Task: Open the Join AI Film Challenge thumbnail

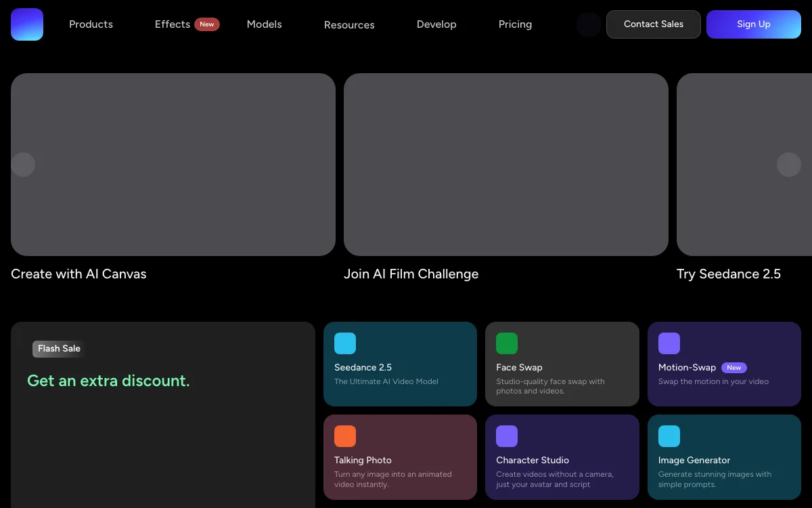Action: click(x=506, y=165)
